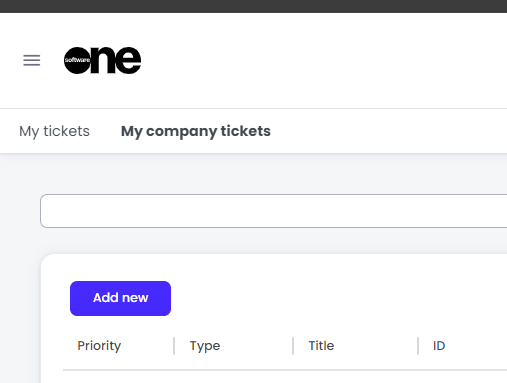Sort by the ID column header

439,346
